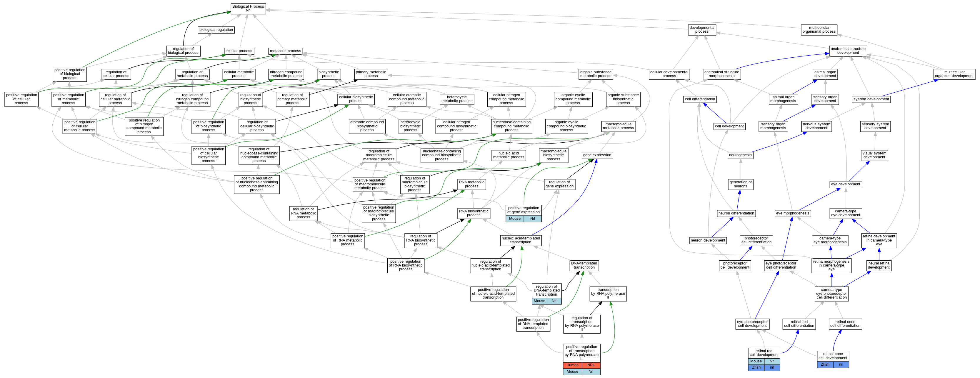Select the 'eye development' node
Viewport: 980px width, 378px height.
tap(845, 184)
